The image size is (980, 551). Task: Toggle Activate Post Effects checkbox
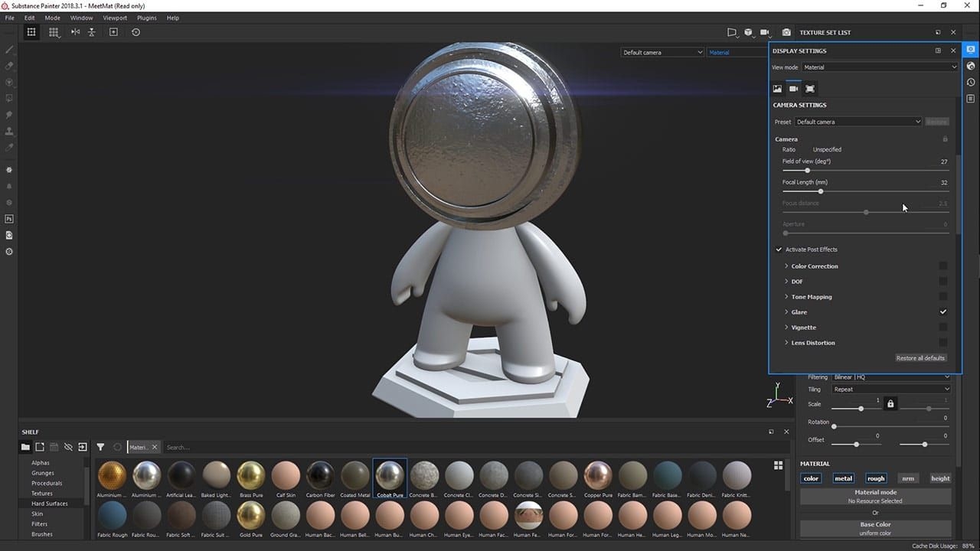pyautogui.click(x=779, y=249)
